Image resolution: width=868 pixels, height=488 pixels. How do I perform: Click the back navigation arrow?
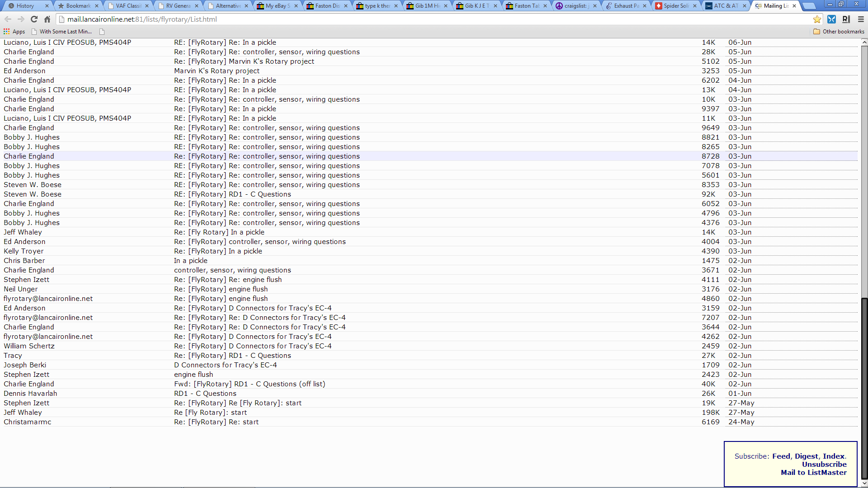tap(8, 19)
